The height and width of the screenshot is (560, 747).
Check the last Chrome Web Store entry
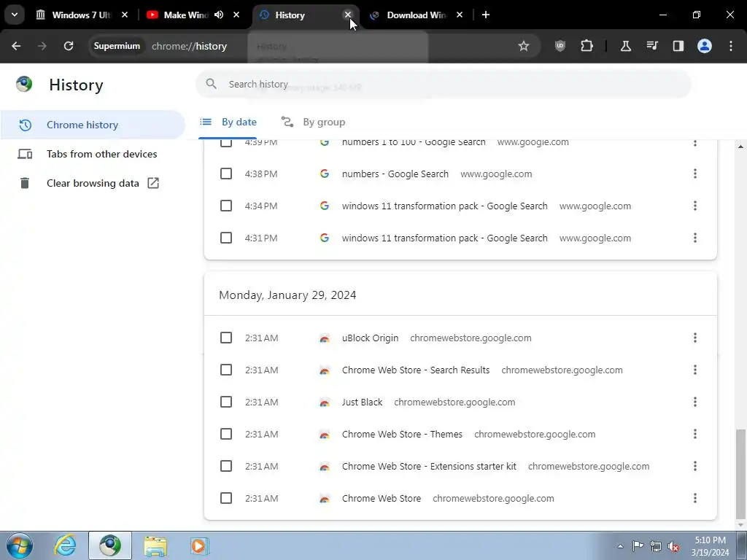coord(226,498)
